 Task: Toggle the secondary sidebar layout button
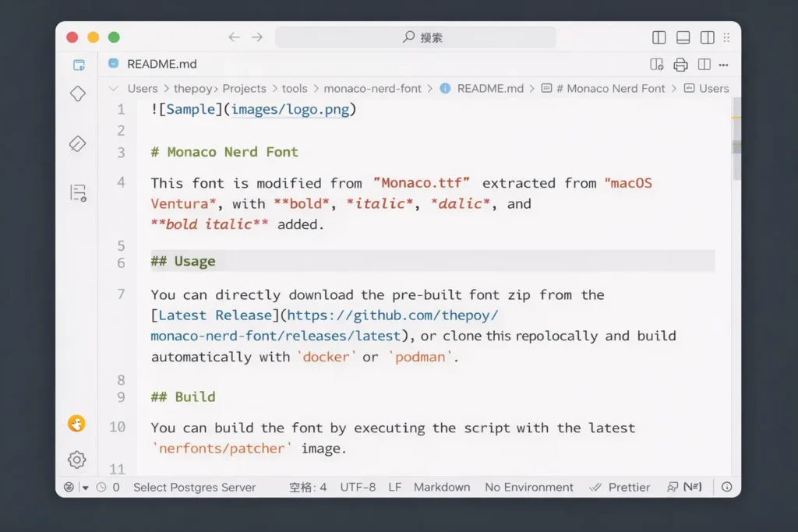(x=708, y=37)
